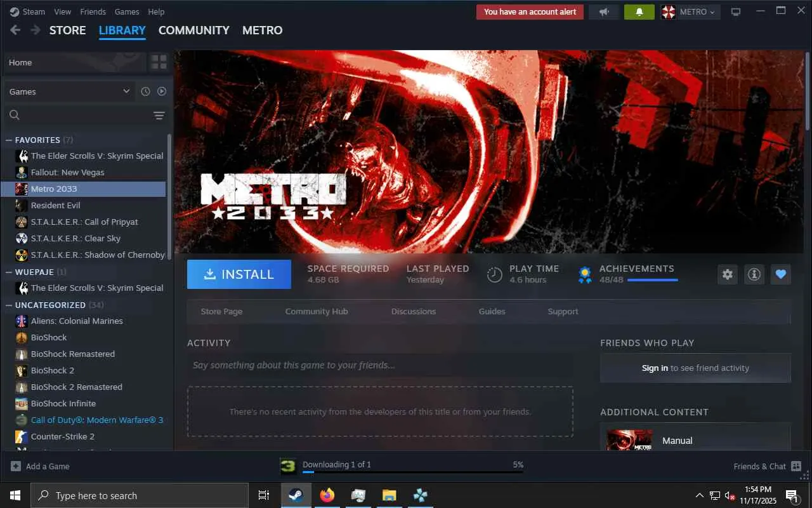Click the Windows taskbar search box

pyautogui.click(x=140, y=495)
